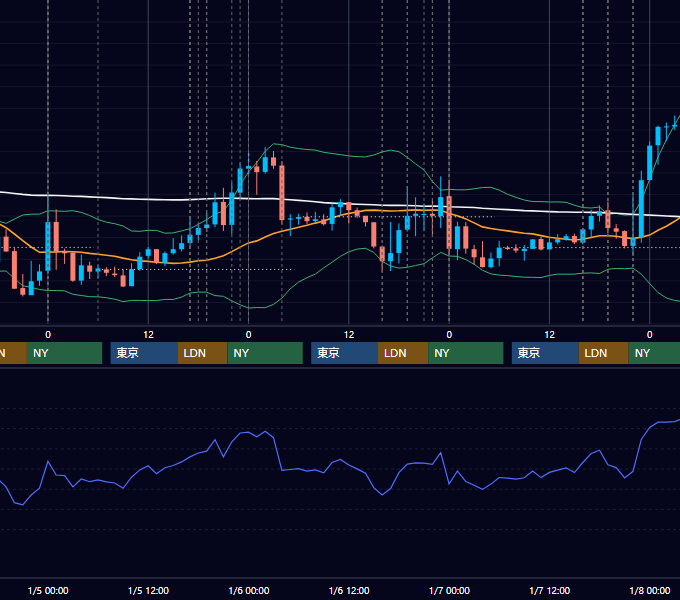Select the LDN session box on 1/7

604,353
